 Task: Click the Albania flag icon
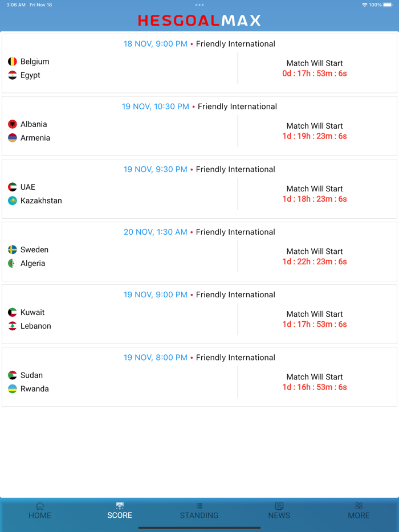click(x=13, y=124)
